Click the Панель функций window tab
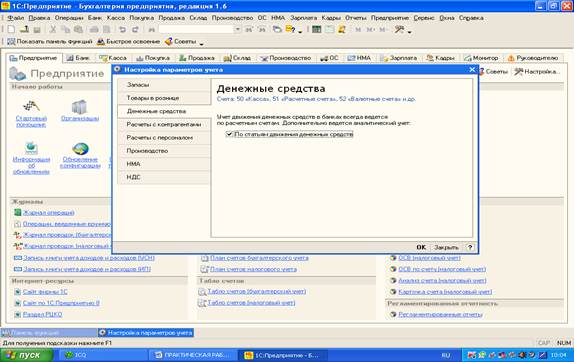 pos(49,333)
